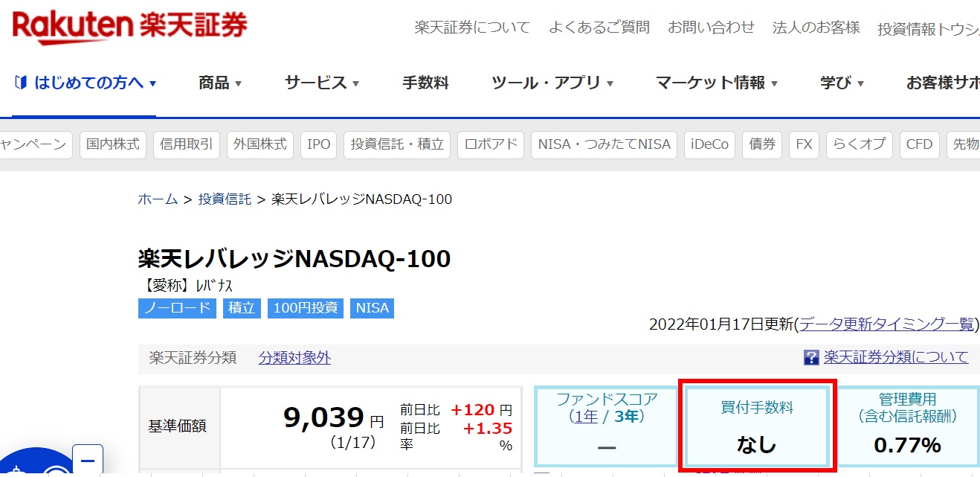The height and width of the screenshot is (477, 980).
Task: Expand the 商品 dropdown menu
Action: [x=220, y=83]
